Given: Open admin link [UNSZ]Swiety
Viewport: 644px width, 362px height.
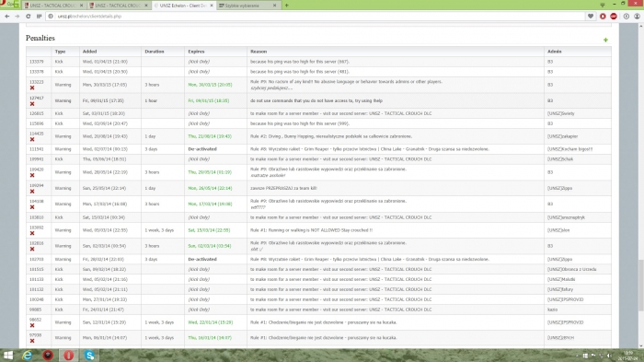Looking at the screenshot, I should pyautogui.click(x=560, y=113).
